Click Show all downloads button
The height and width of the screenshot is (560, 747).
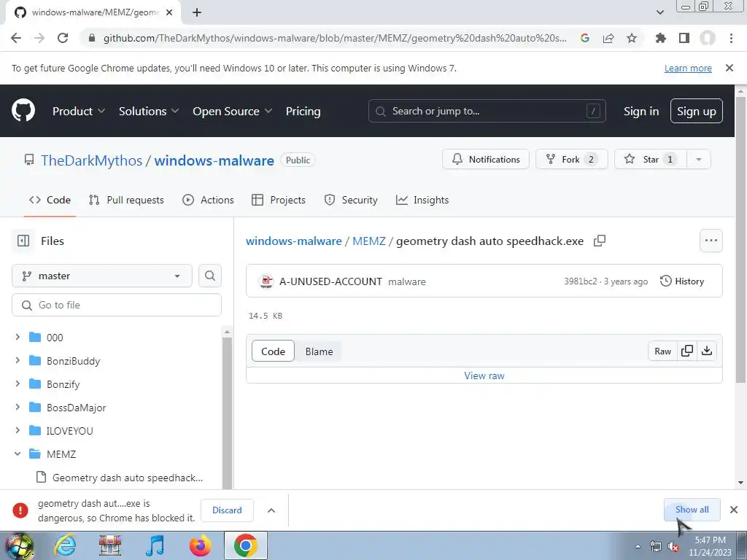coord(692,510)
